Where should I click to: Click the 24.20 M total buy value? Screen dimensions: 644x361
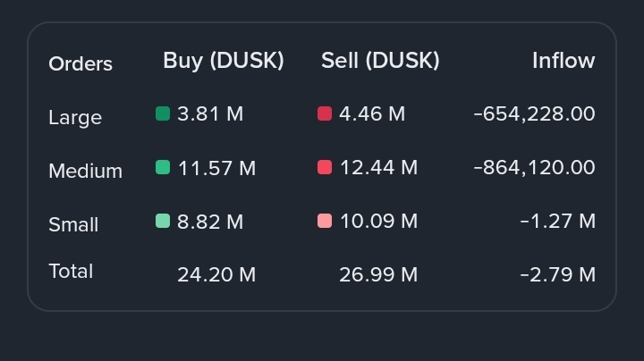point(216,274)
